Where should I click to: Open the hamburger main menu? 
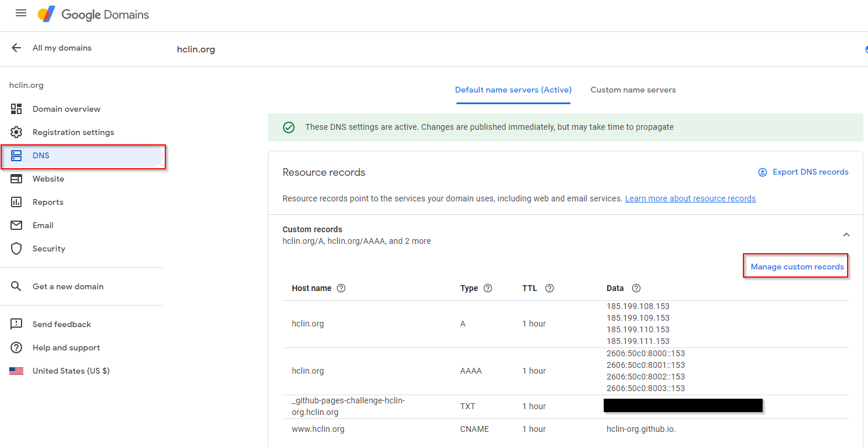(x=21, y=13)
